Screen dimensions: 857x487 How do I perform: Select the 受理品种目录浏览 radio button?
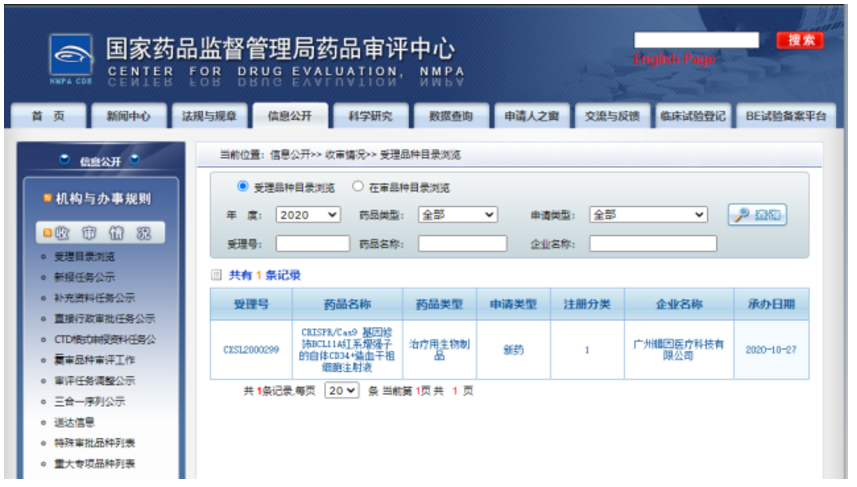click(242, 187)
